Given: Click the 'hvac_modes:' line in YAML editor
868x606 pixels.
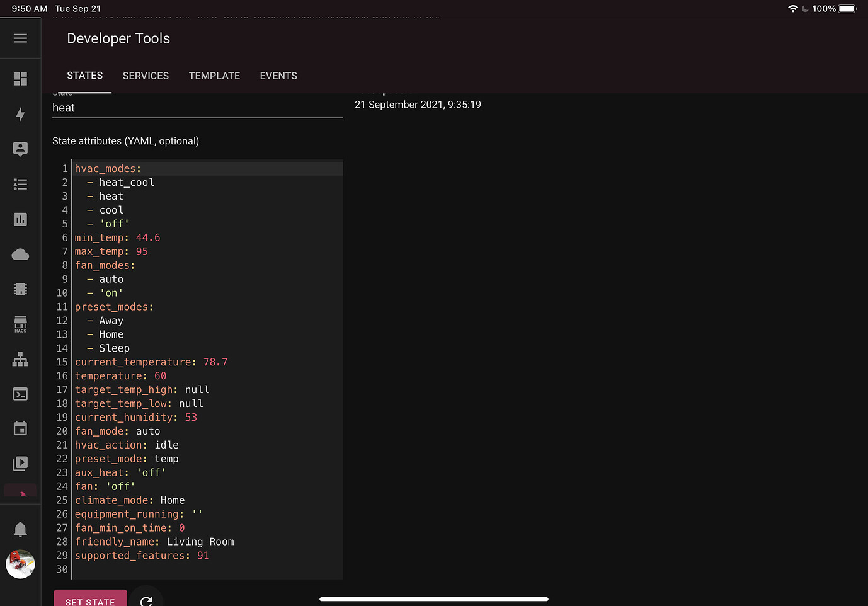Looking at the screenshot, I should tap(108, 169).
